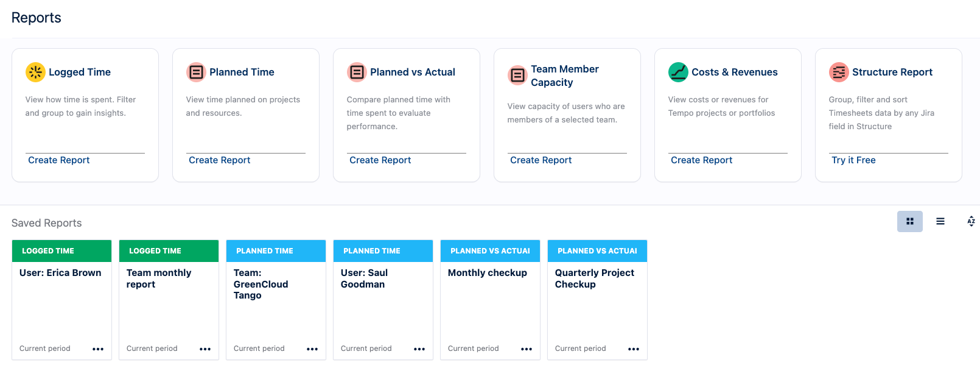This screenshot has width=980, height=368.
Task: Switch saved reports to list view
Action: pos(940,221)
